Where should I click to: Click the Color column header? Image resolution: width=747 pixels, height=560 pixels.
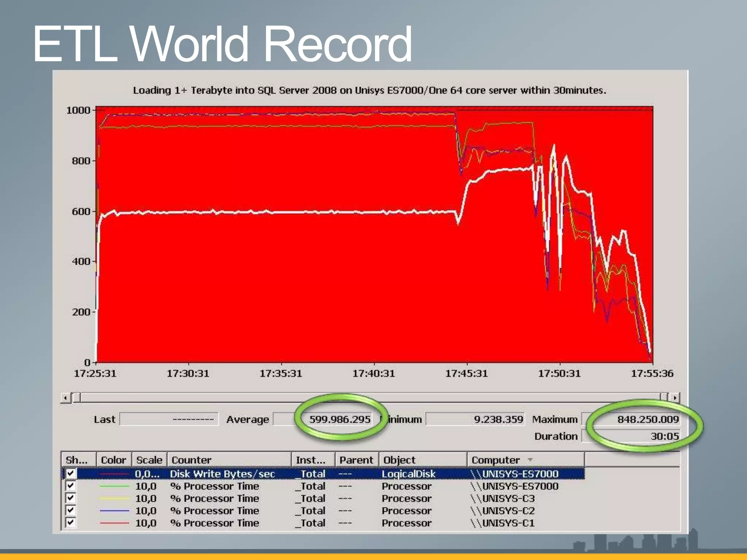113,460
